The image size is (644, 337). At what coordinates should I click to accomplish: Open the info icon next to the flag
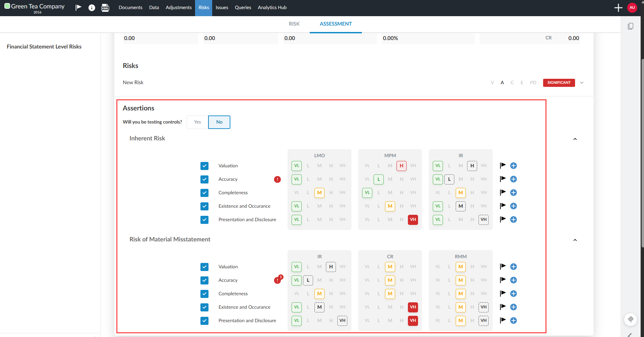91,7
